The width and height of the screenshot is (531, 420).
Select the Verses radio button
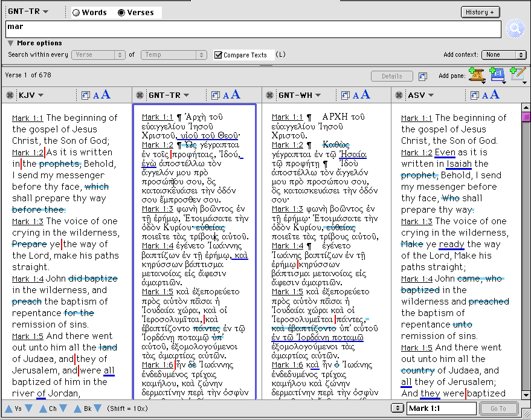click(x=121, y=12)
